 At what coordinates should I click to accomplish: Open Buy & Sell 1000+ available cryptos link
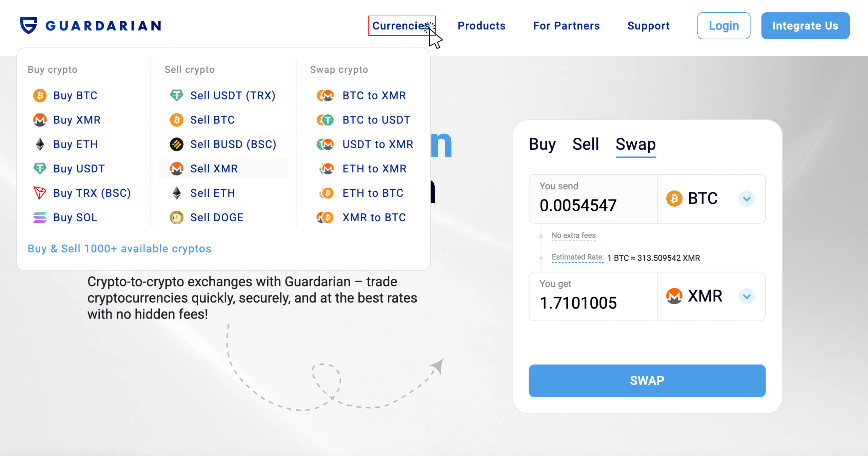(x=119, y=249)
